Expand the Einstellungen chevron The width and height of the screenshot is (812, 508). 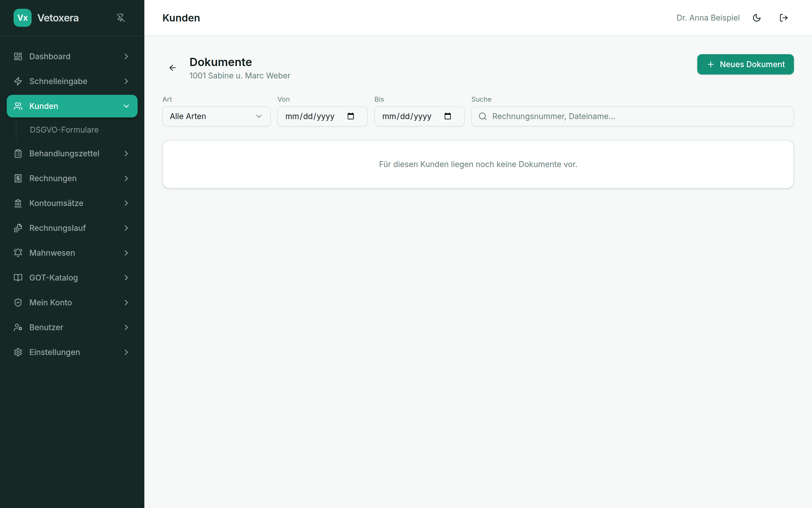[126, 352]
